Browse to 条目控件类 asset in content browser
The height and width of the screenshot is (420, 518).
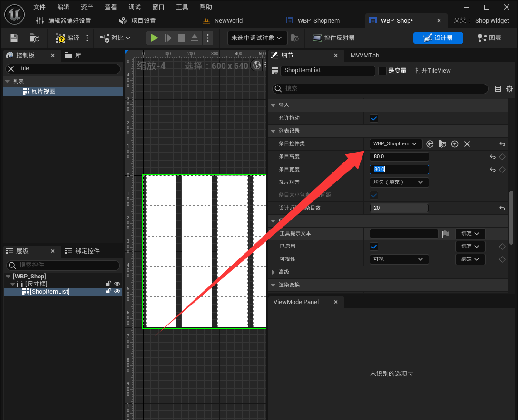pos(442,144)
